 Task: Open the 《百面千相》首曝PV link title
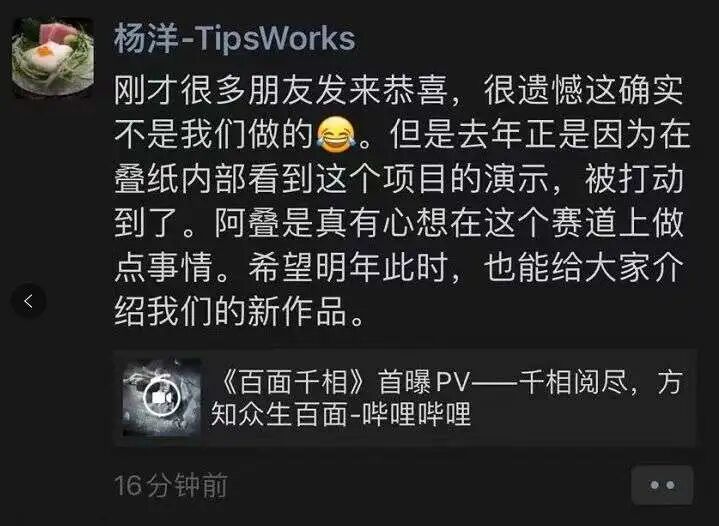[447, 382]
